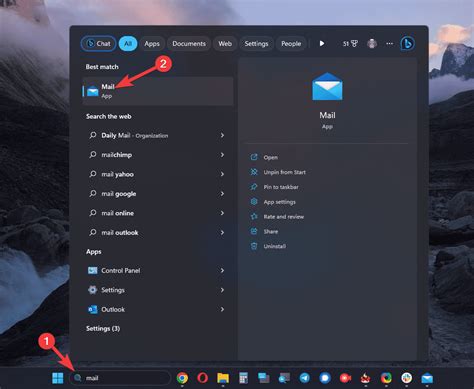Select the All search filter
The image size is (474, 389).
[128, 44]
